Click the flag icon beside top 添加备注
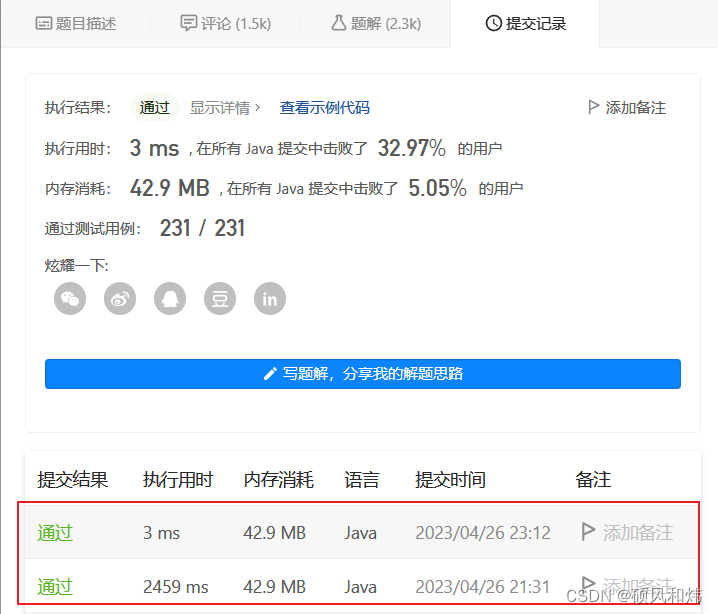This screenshot has width=718, height=614. pos(593,107)
